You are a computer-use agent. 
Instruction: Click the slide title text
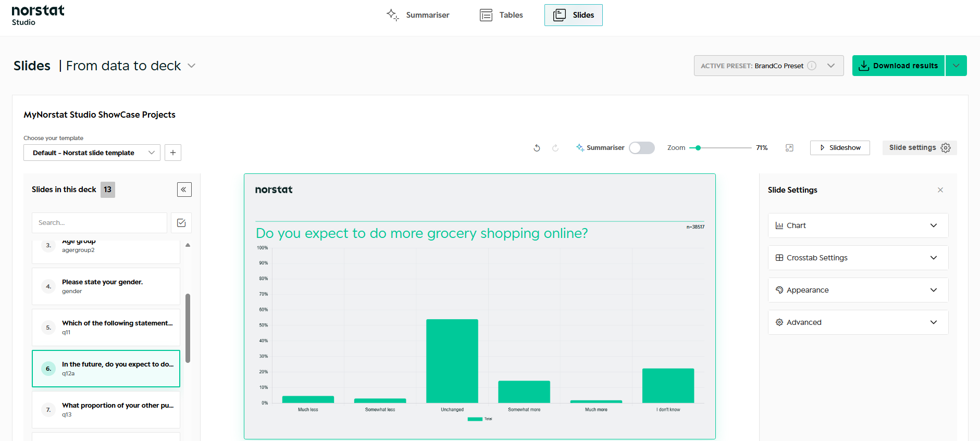pyautogui.click(x=421, y=233)
